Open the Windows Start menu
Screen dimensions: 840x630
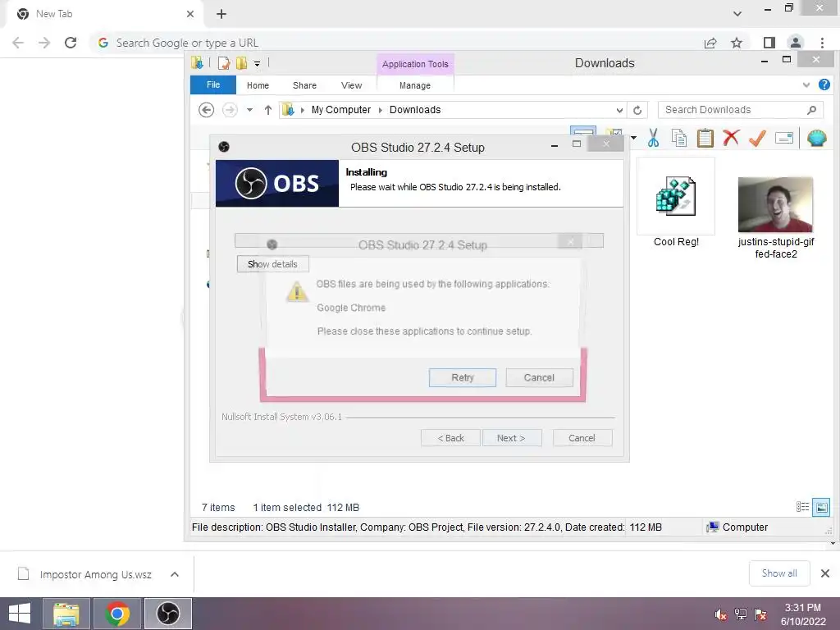[20, 614]
